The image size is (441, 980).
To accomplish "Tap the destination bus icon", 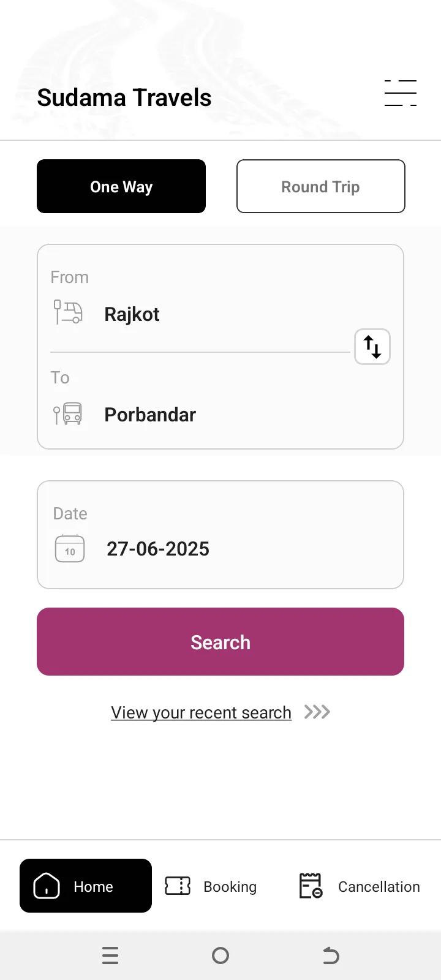I will pos(68,414).
